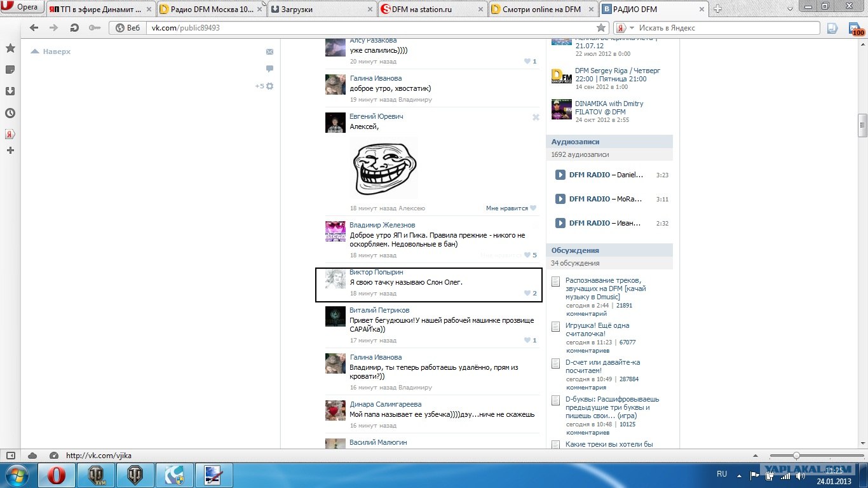Focus the vk.com address bar
The height and width of the screenshot is (488, 868).
tap(370, 28)
